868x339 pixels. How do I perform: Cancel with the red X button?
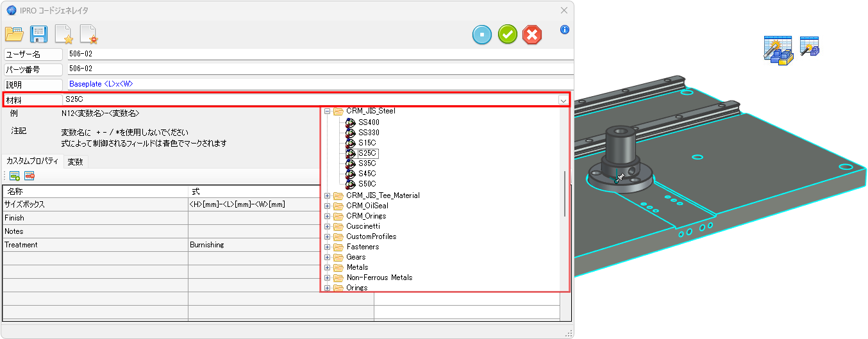532,35
